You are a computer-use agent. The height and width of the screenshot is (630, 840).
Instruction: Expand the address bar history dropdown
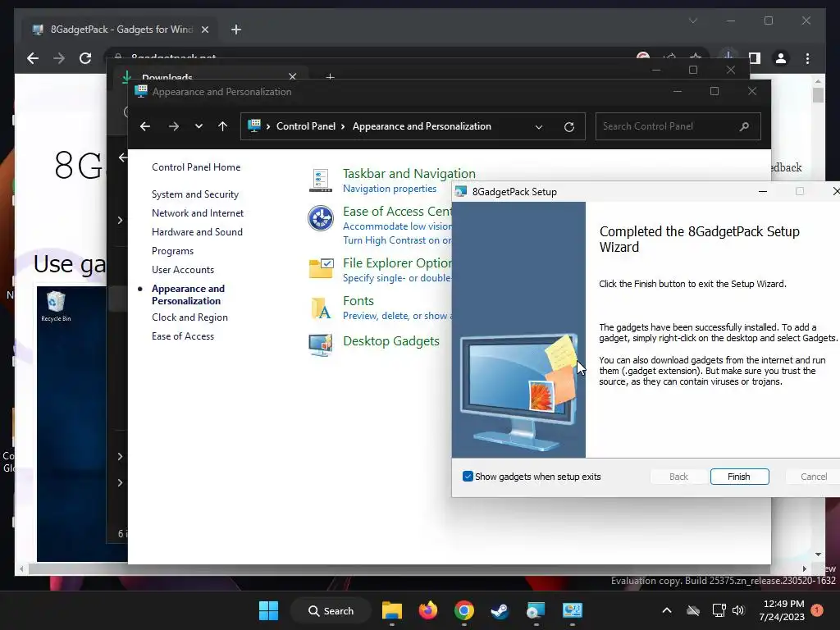(539, 127)
